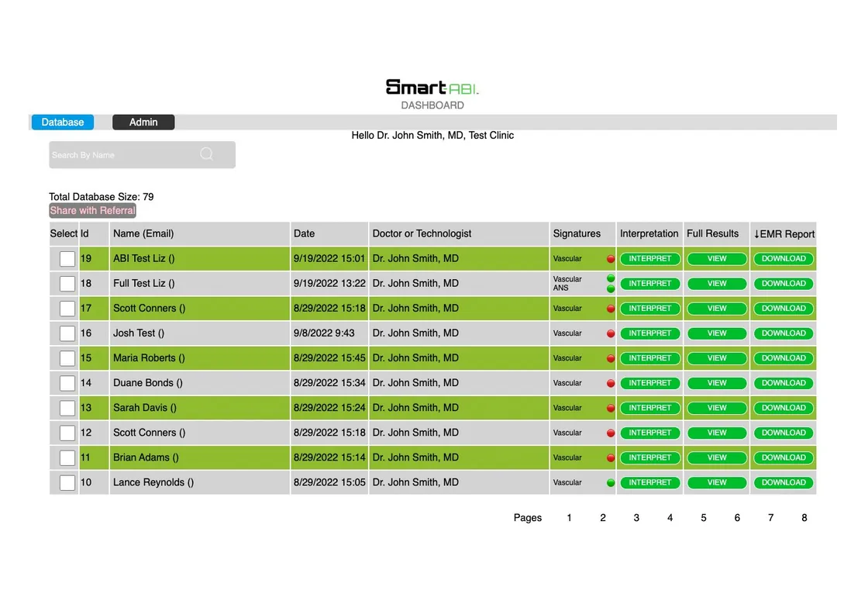Check the checkbox for row Id 12
Viewport: 868px width, 597px height.
tap(67, 433)
